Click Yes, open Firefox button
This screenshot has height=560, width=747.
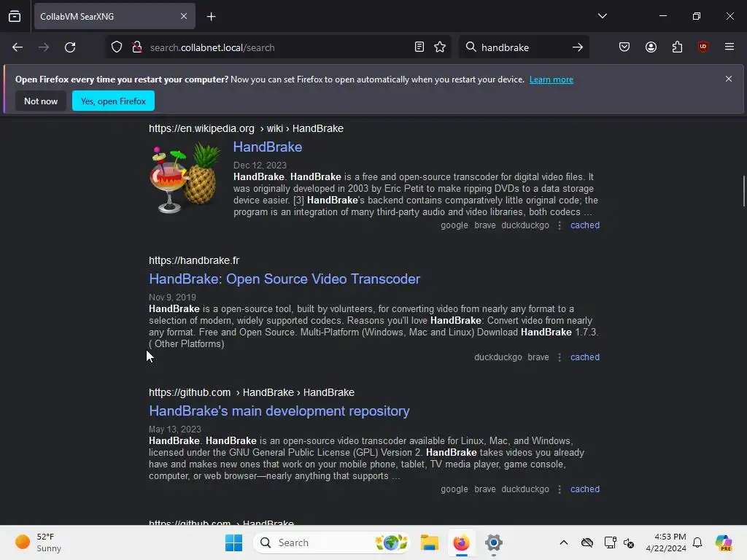click(x=113, y=101)
